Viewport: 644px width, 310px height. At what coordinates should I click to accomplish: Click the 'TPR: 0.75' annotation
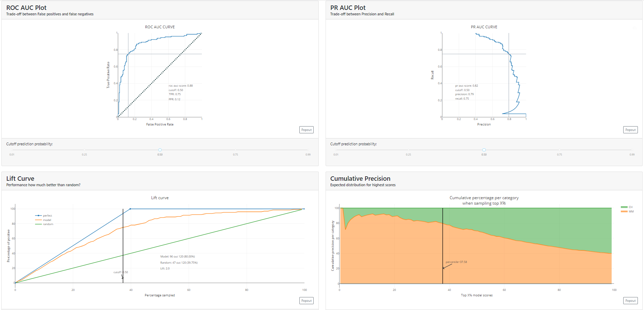tap(175, 94)
